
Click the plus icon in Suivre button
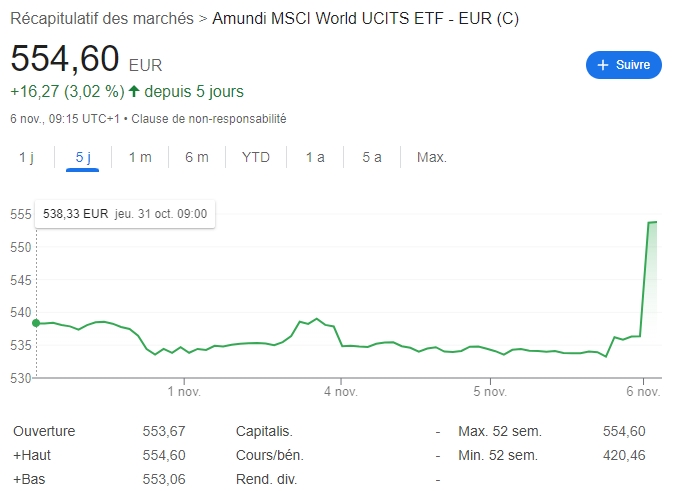603,65
